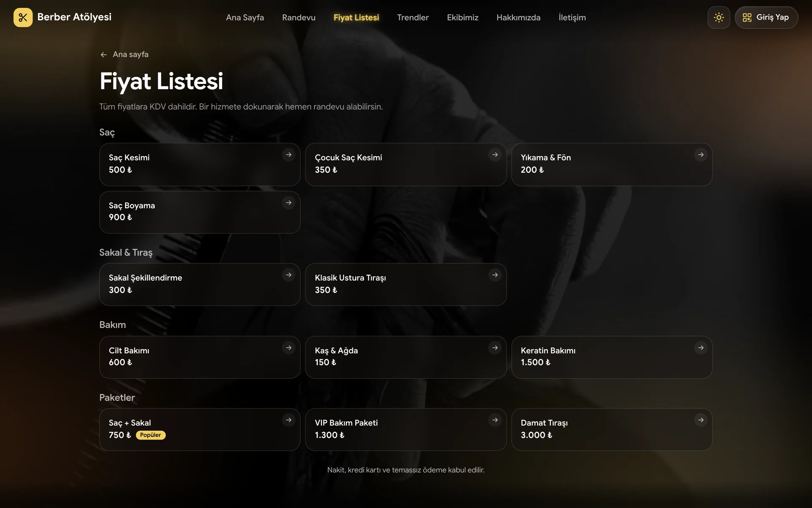The height and width of the screenshot is (508, 812).
Task: Click the Sakal Şekillendirme service name
Action: (145, 278)
